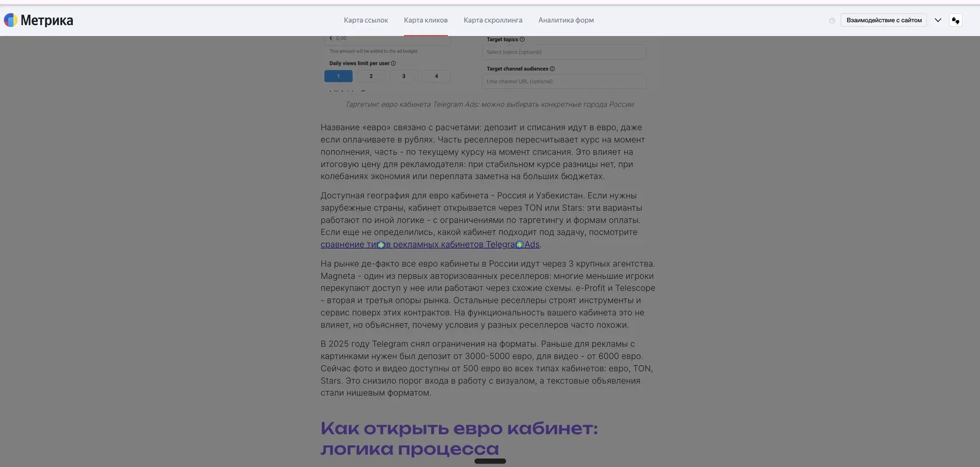
Task: Click the Yandex Metrica logo
Action: [38, 20]
